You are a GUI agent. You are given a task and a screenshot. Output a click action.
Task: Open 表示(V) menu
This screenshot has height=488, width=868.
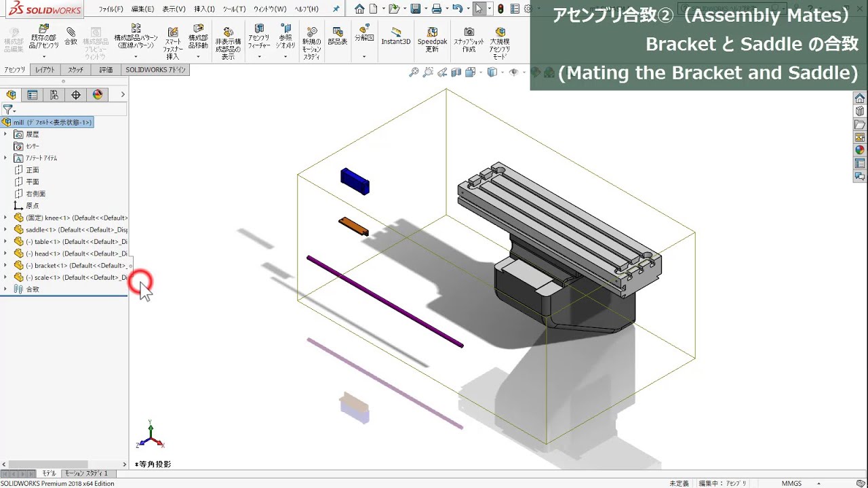174,9
